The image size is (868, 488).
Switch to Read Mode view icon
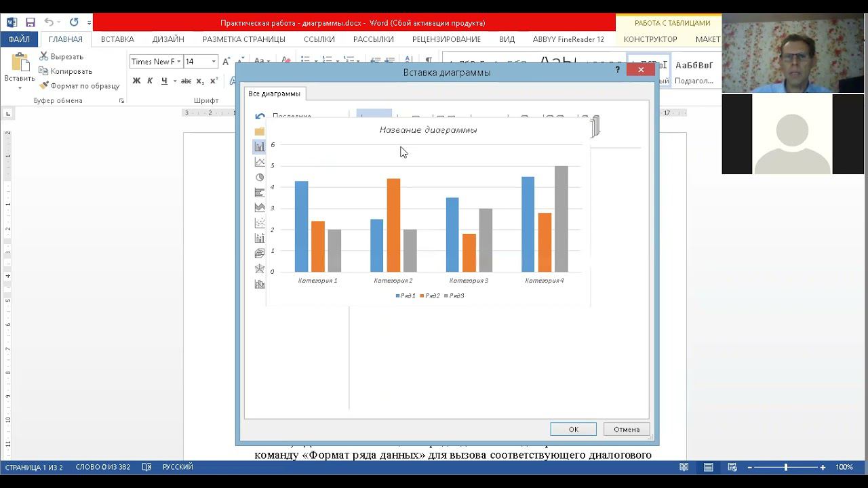(684, 467)
